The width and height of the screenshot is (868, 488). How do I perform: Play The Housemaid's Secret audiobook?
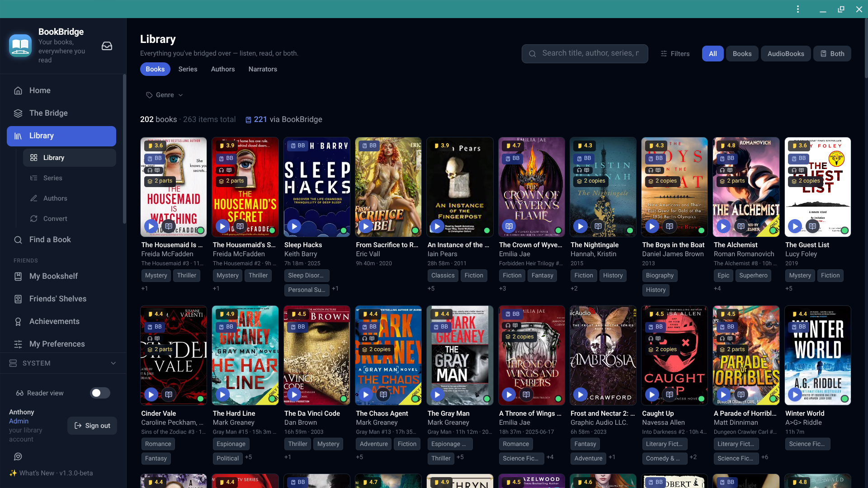[x=222, y=226]
